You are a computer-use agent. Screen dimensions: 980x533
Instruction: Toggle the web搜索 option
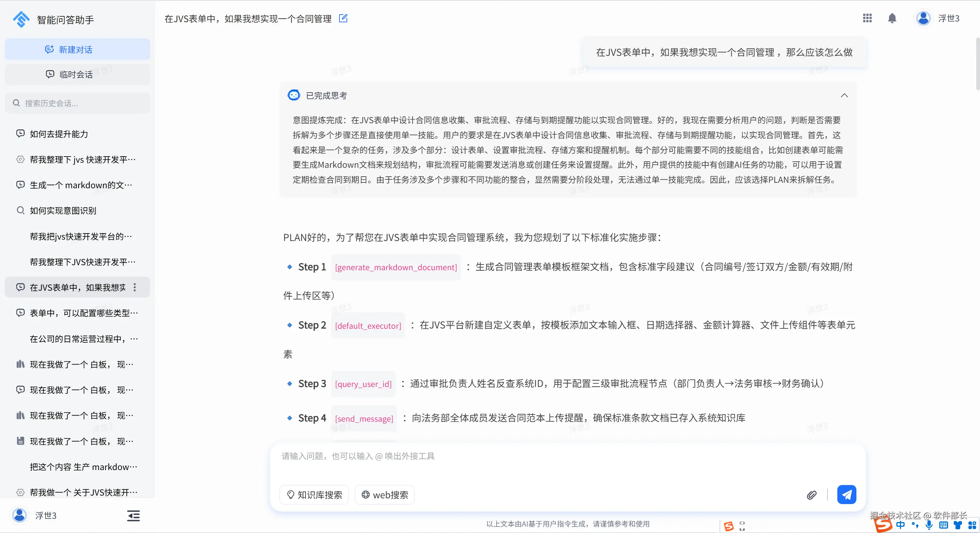pos(385,495)
